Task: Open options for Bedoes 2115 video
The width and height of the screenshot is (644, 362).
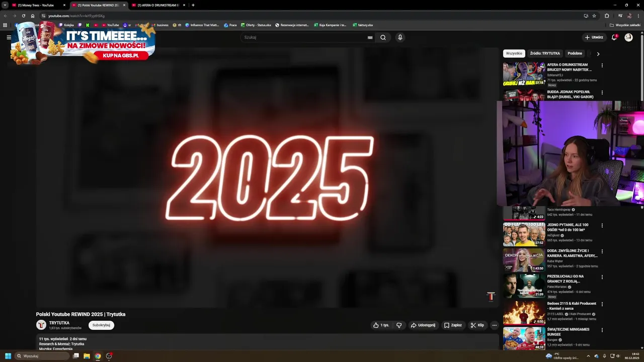Action: (602, 304)
